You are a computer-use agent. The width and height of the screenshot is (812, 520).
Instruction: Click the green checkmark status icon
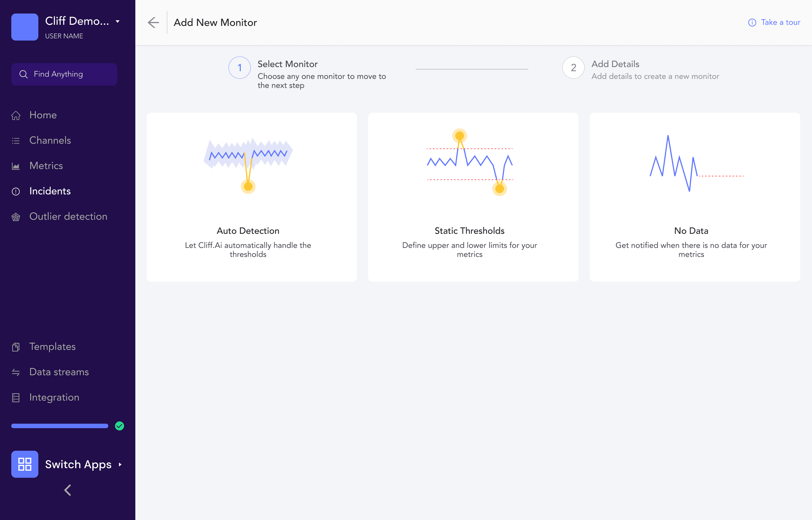tap(120, 426)
